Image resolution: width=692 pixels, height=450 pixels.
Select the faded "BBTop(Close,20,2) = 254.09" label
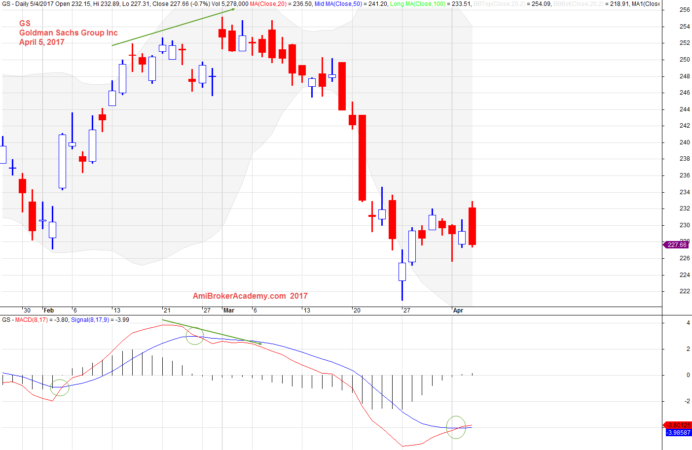click(512, 4)
